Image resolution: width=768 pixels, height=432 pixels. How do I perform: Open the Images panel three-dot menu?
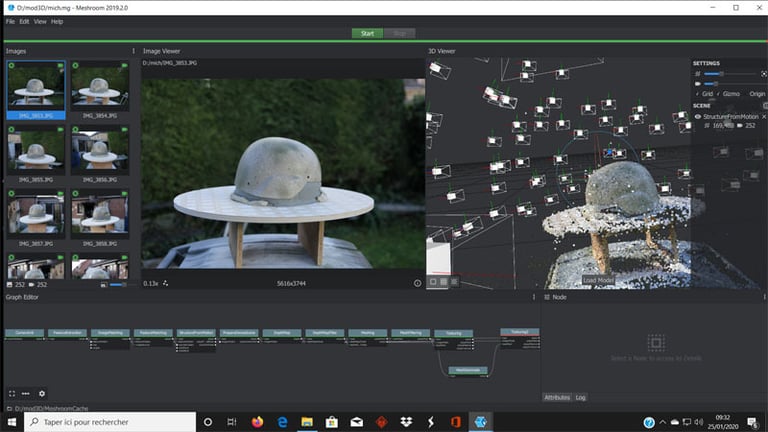133,51
